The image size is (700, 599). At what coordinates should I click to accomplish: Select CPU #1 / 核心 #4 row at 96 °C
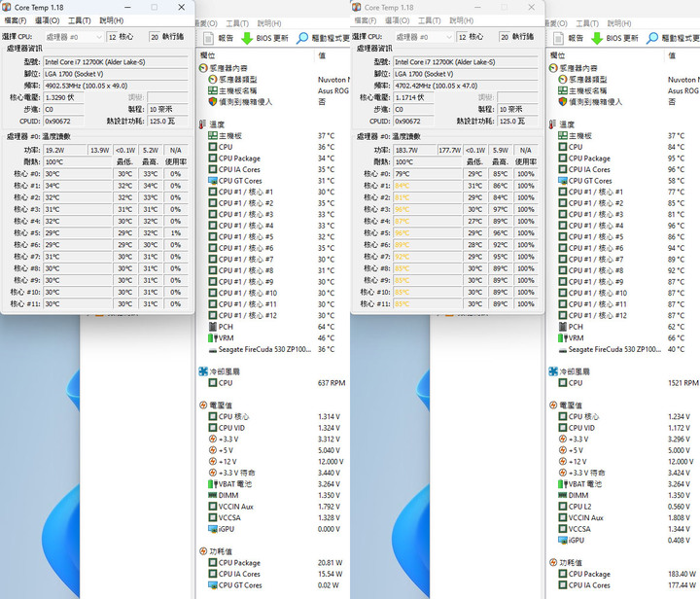coord(623,226)
